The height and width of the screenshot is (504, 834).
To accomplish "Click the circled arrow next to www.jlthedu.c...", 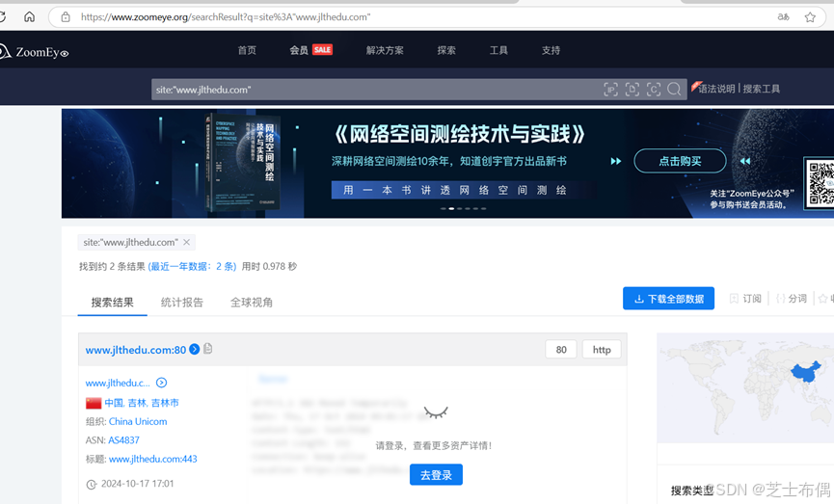I will coord(161,383).
